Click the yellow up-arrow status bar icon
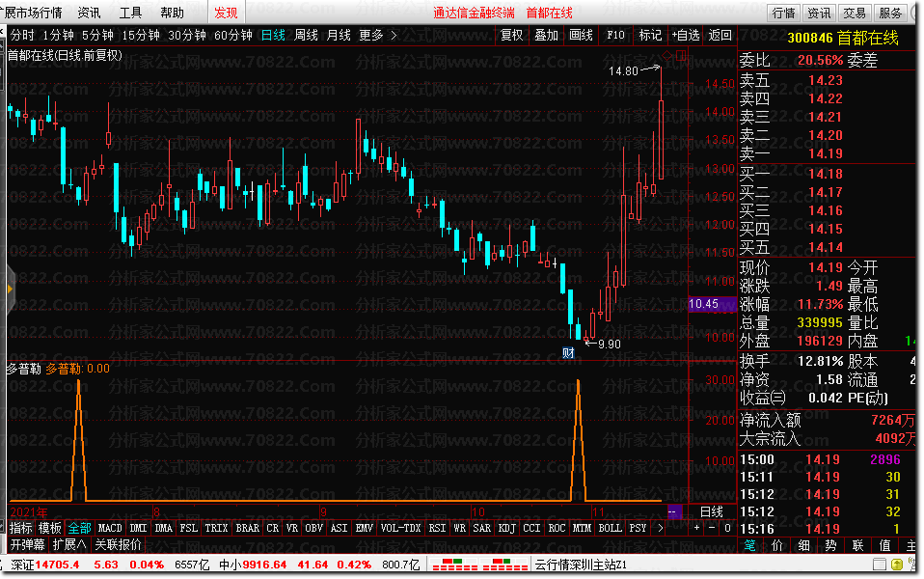The width and height of the screenshot is (924, 579). [897, 565]
